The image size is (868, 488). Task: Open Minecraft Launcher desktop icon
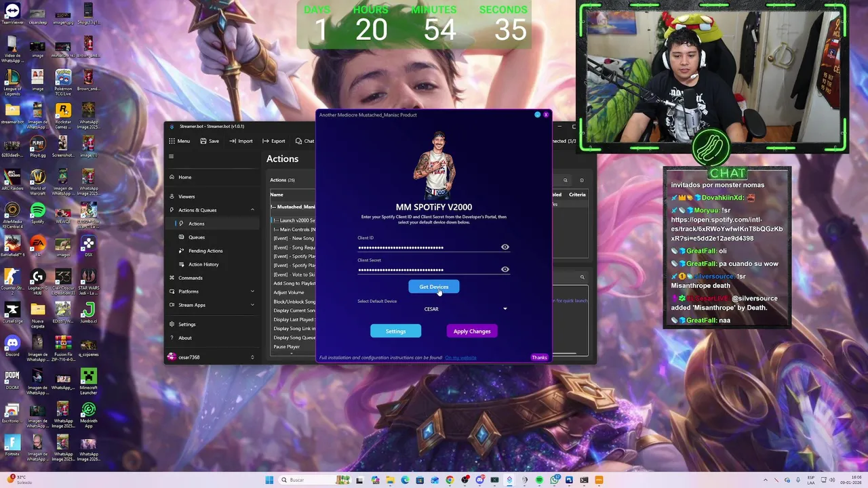88,380
